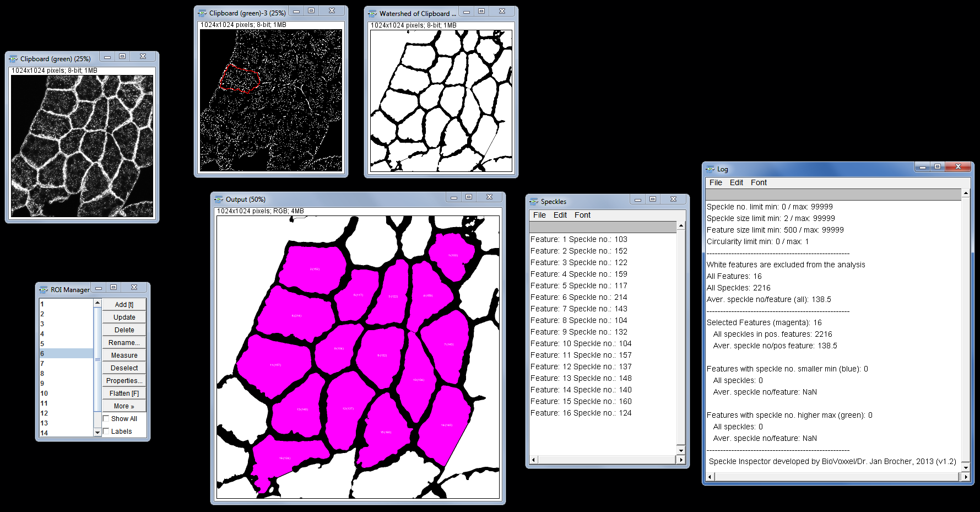Expand the More » menu in ROI Manager
This screenshot has height=512, width=980.
tap(124, 406)
